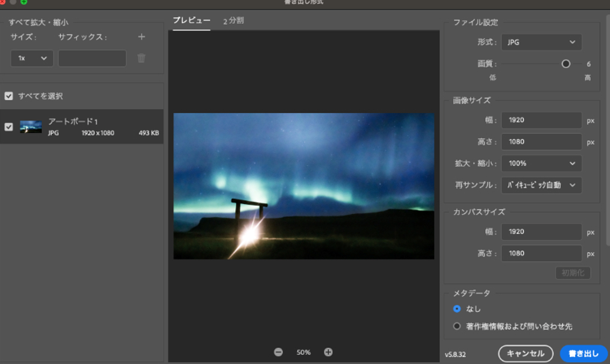Expand the 拡大・縮小 100% dropdown

541,163
